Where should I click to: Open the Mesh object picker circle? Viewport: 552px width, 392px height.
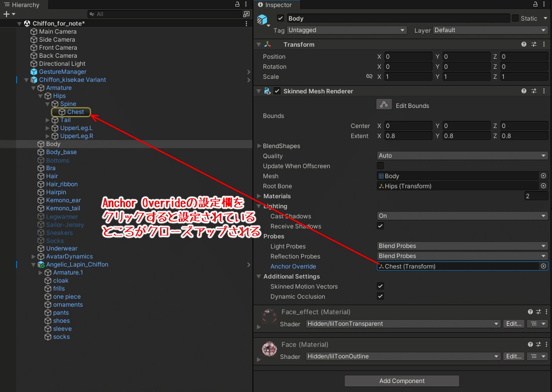click(x=543, y=176)
